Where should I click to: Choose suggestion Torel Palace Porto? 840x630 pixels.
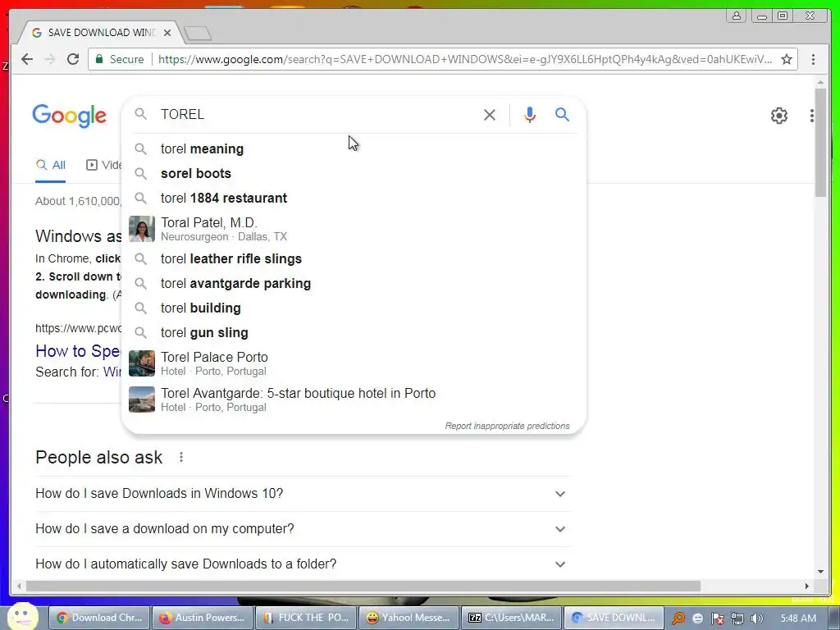[x=354, y=363]
